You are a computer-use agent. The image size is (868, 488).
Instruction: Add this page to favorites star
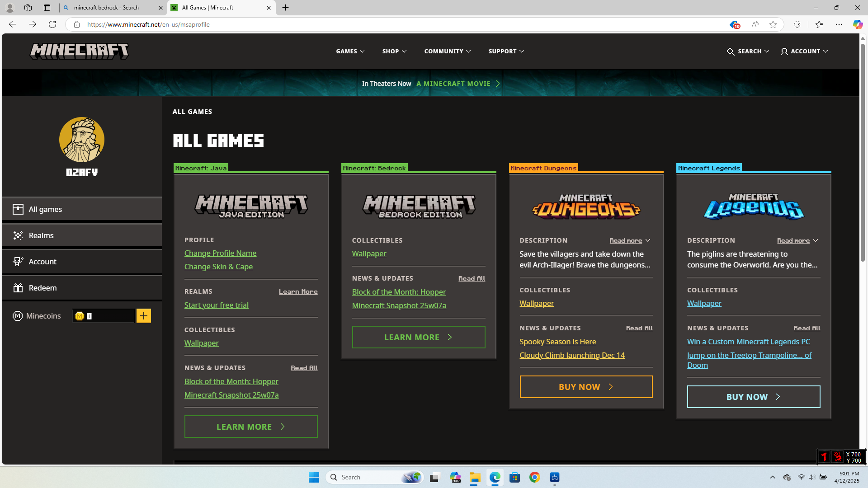pyautogui.click(x=773, y=24)
